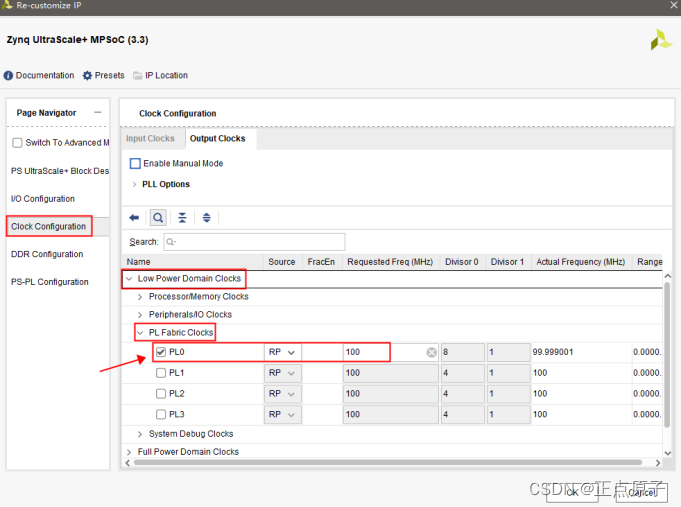Click the Name column header
The height and width of the screenshot is (507, 681).
pyautogui.click(x=193, y=262)
